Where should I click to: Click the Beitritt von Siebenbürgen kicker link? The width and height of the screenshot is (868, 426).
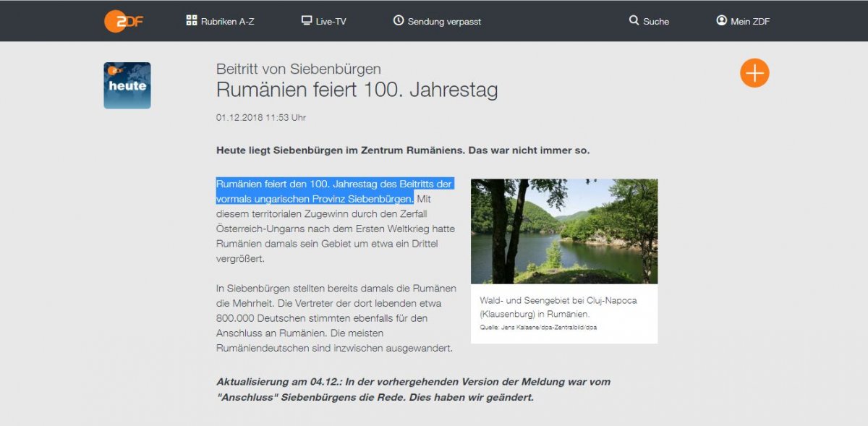coord(298,69)
